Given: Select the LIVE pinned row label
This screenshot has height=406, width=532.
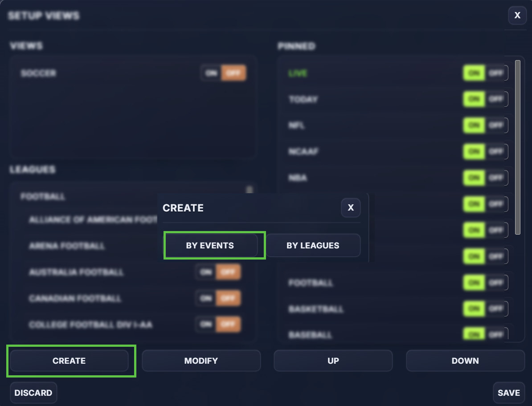Looking at the screenshot, I should tap(298, 73).
